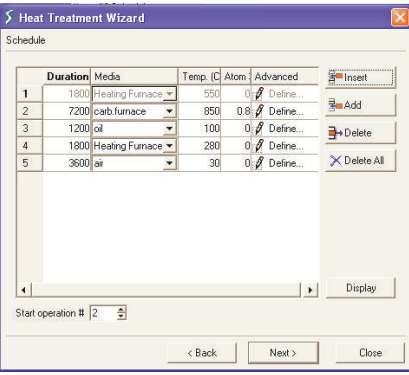The height and width of the screenshot is (375, 409).
Task: Click duration cell 7200
Action: tap(67, 111)
